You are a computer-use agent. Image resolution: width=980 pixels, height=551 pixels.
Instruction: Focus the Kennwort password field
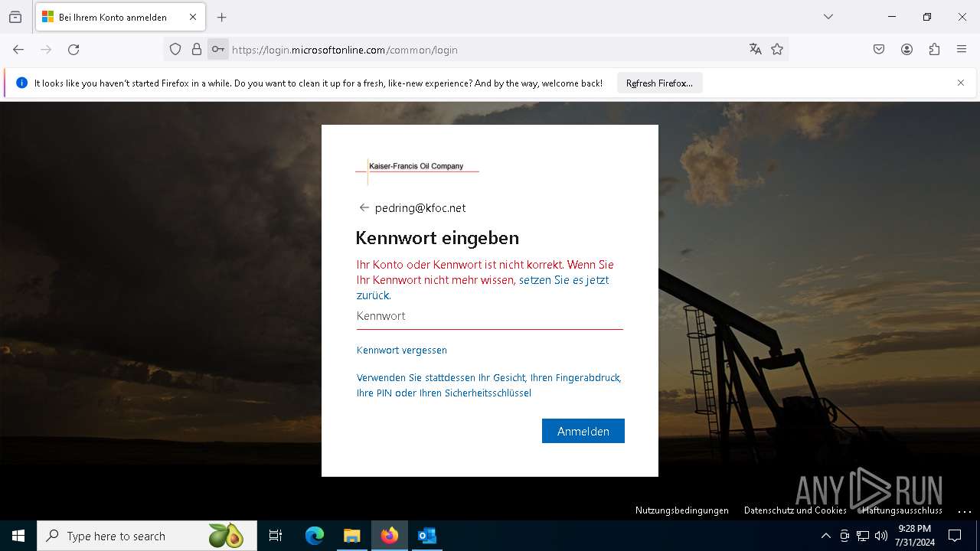point(490,316)
